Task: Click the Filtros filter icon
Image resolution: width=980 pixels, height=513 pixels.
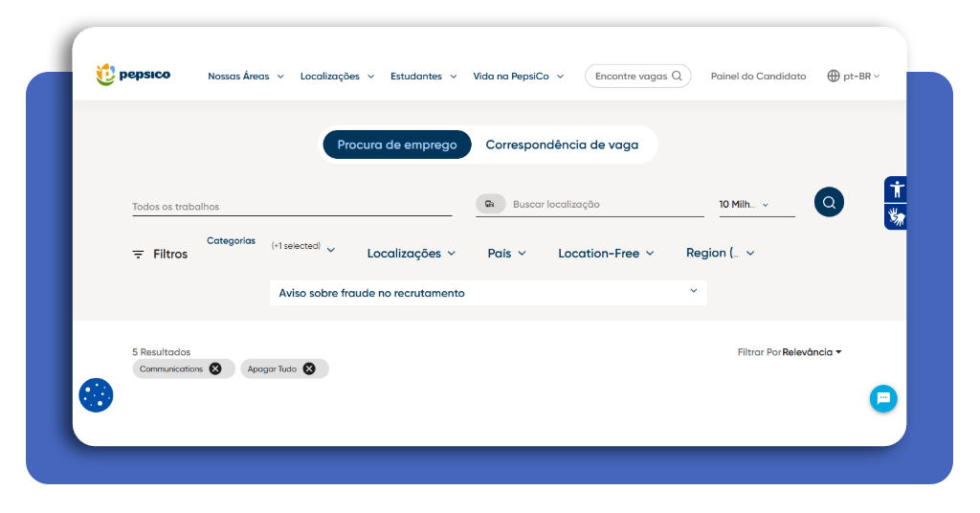Action: click(138, 255)
